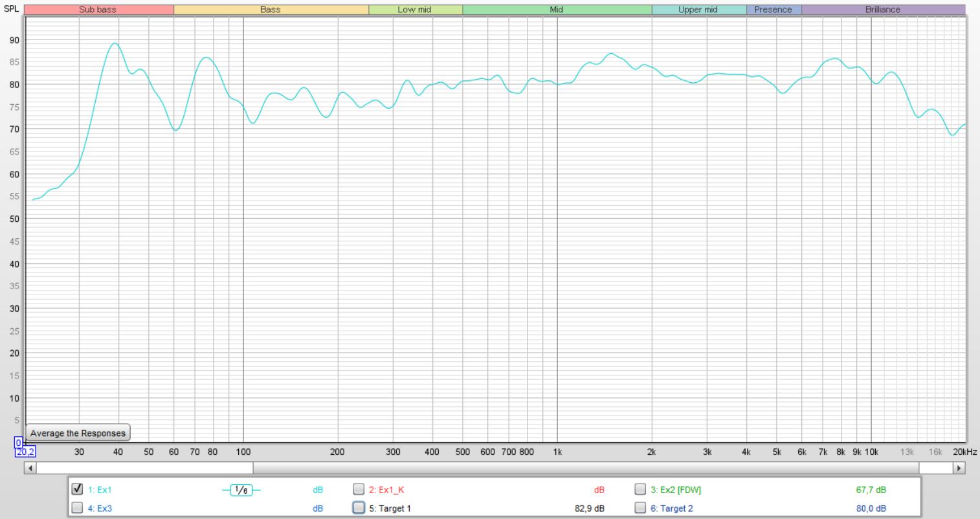Select the Brilliance band label

pyautogui.click(x=883, y=10)
